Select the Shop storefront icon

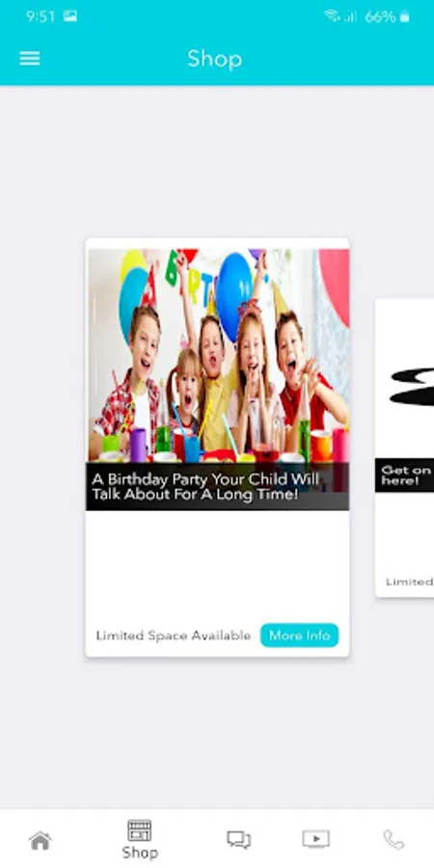pyautogui.click(x=140, y=830)
